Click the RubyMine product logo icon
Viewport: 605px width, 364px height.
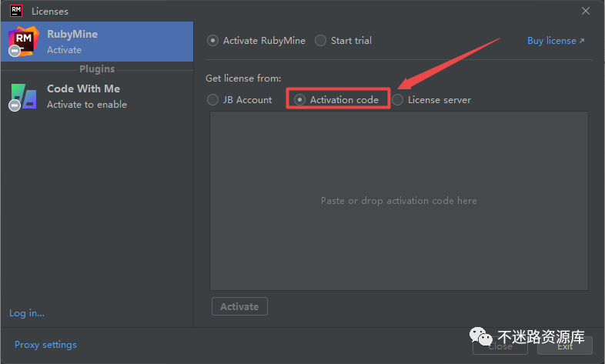point(24,42)
